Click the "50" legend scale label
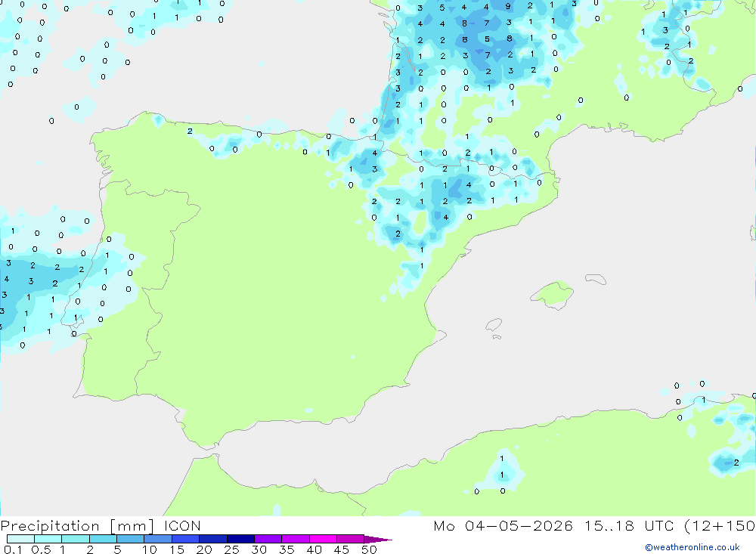Viewport: 756px width, 554px height. (369, 549)
